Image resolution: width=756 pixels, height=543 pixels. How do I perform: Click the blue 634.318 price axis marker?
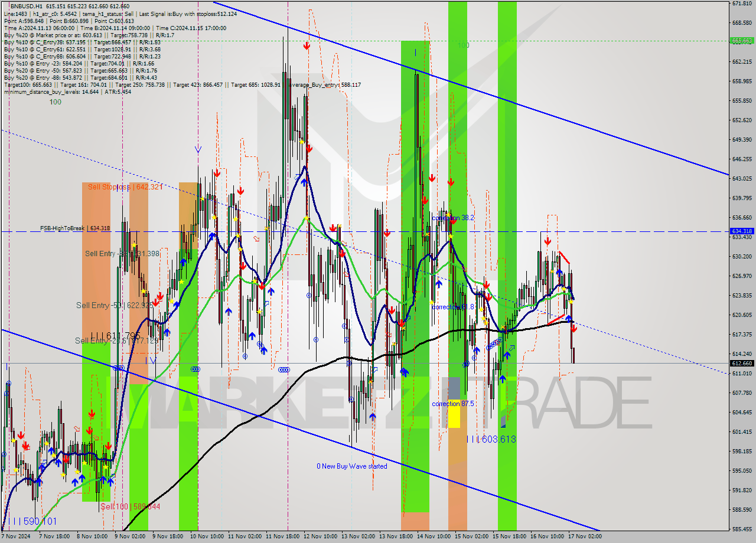click(x=742, y=231)
